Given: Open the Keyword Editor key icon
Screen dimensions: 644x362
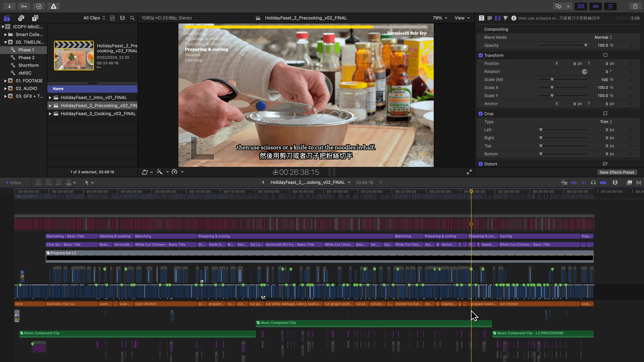Looking at the screenshot, I should [x=24, y=6].
